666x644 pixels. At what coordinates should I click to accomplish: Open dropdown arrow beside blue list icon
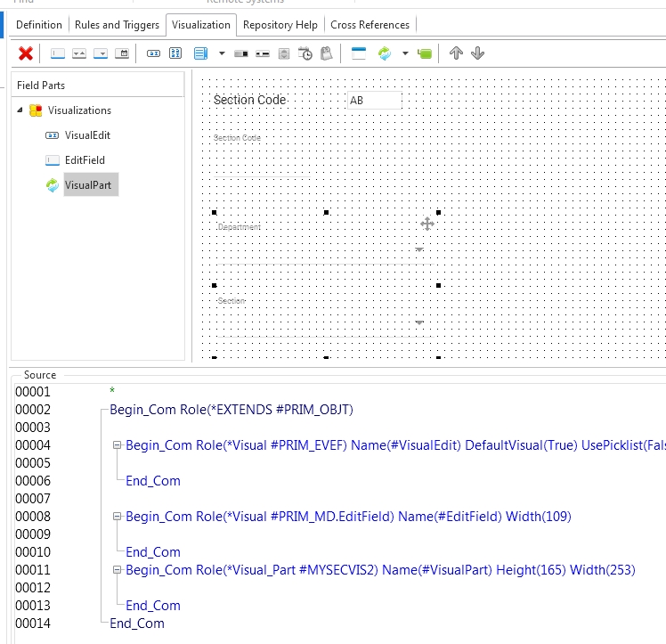(222, 53)
